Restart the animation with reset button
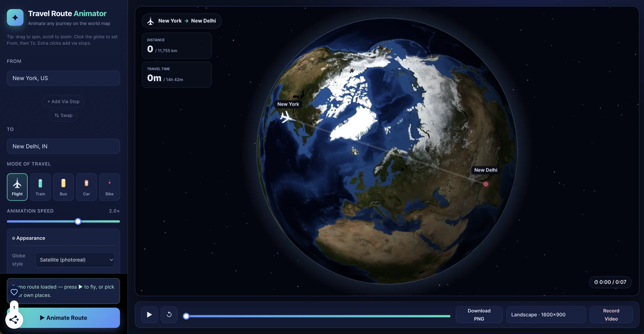Viewport: 644px width, 334px height. (169, 314)
